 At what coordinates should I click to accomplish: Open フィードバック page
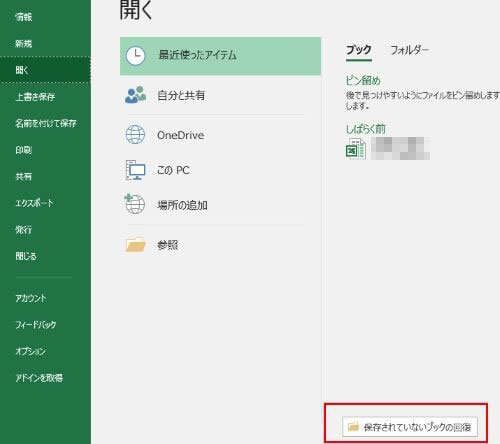(36, 324)
